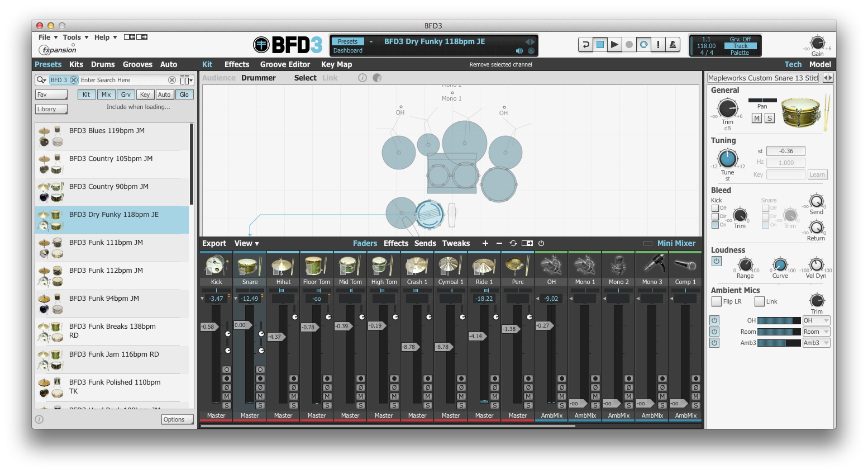
Task: Switch to the Drums browser tab
Action: pyautogui.click(x=103, y=64)
